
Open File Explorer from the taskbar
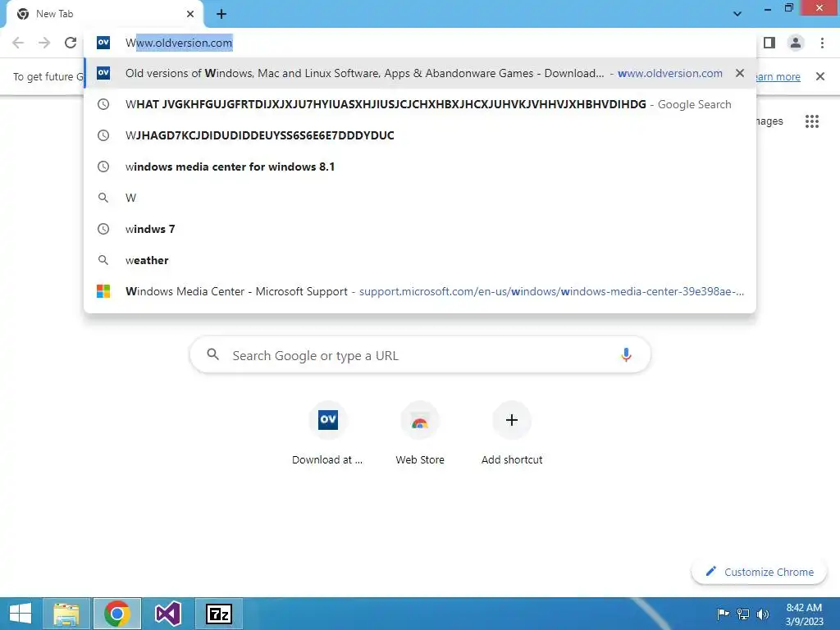[x=66, y=614]
